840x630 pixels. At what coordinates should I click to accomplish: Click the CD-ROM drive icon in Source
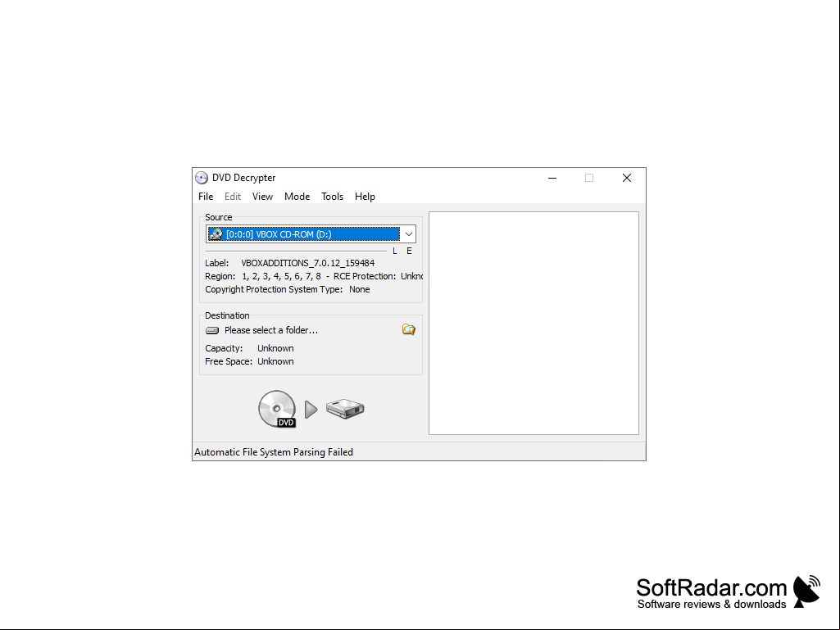[x=216, y=234]
